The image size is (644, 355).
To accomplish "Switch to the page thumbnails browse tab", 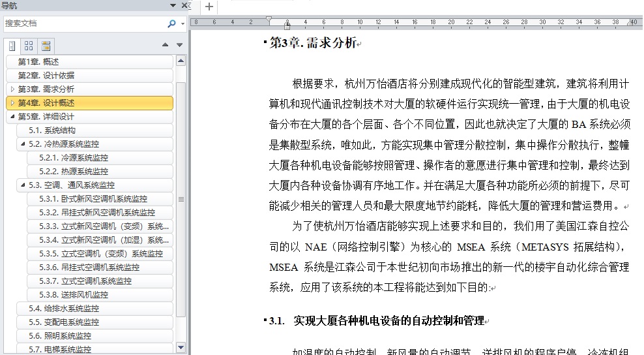I will 29,46.
